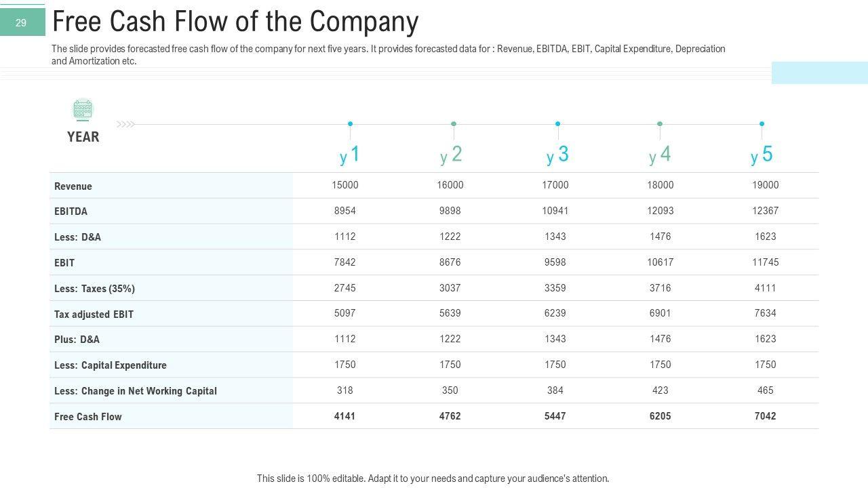Viewport: 868px width, 488px height.
Task: Select the y2 timeline dot marker
Action: [454, 124]
